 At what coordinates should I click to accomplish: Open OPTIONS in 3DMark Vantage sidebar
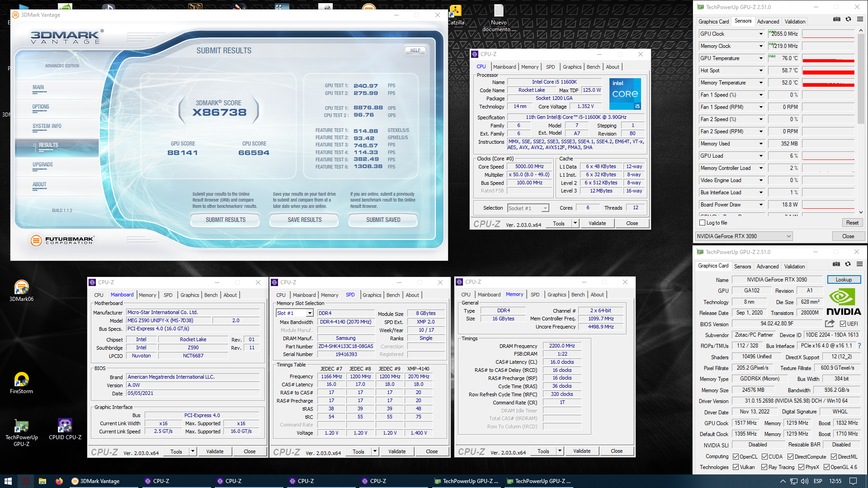(x=41, y=107)
